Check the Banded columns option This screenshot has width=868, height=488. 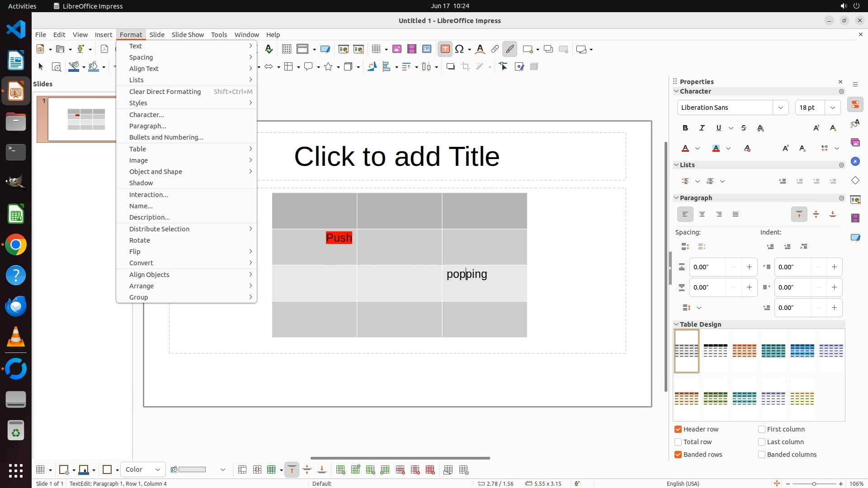pos(762,455)
